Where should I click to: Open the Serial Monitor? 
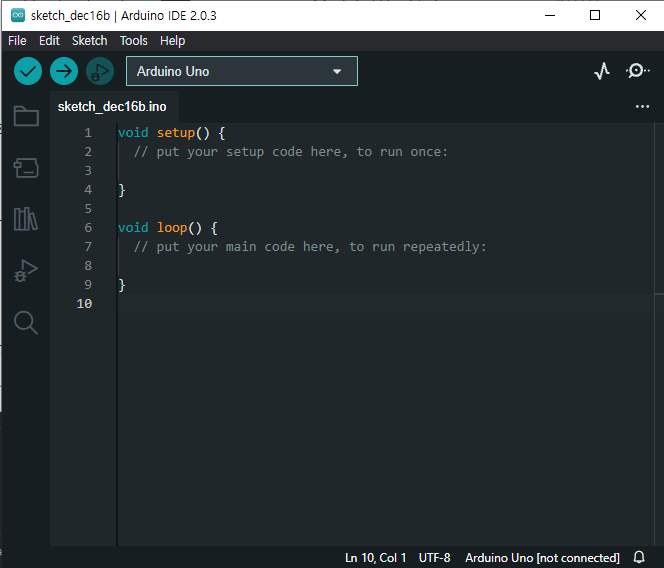(637, 71)
